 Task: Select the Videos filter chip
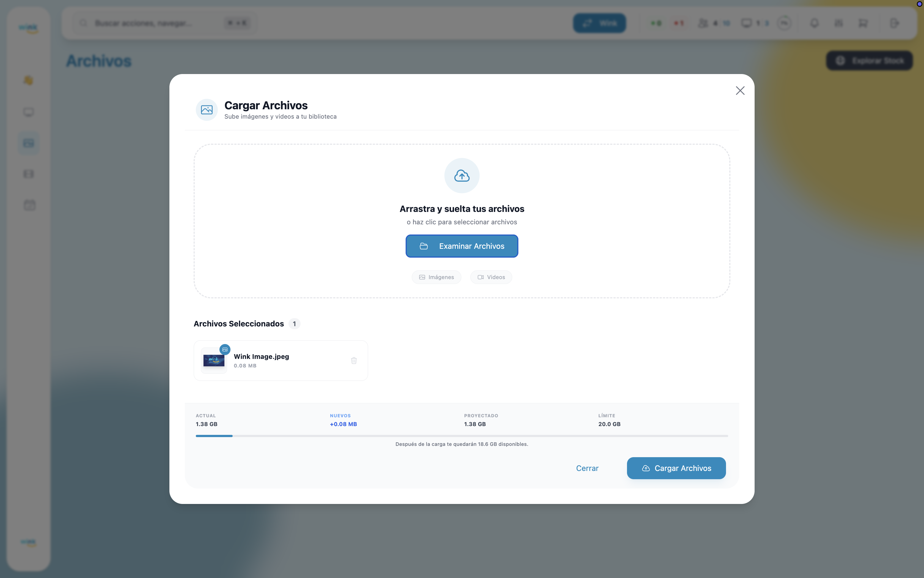(491, 277)
